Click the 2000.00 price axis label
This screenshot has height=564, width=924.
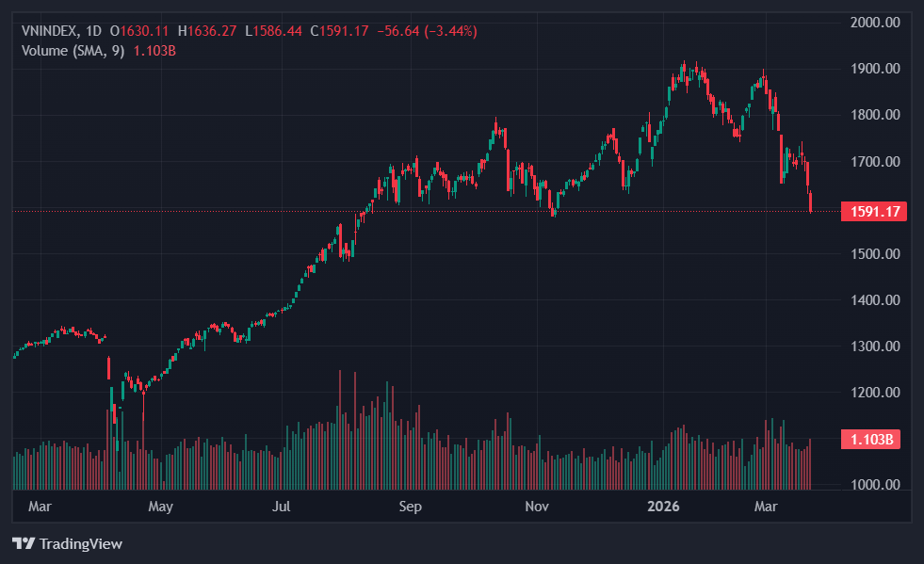[875, 23]
